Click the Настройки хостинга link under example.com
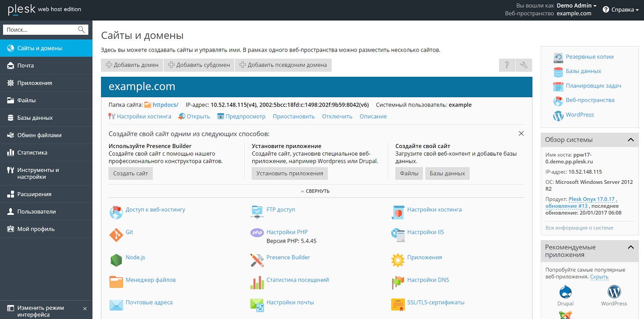644x319 pixels. point(144,116)
